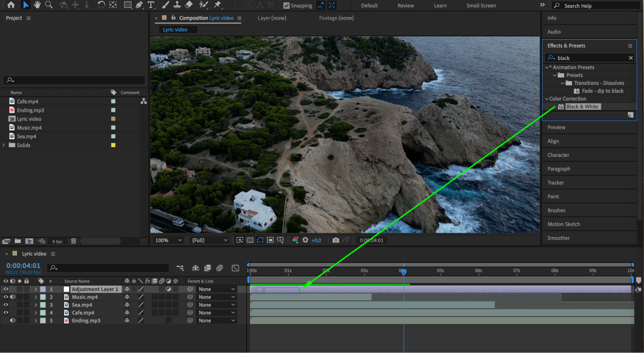This screenshot has height=353, width=644.
Task: Click the 8 bpc color depth button
Action: coord(57,241)
